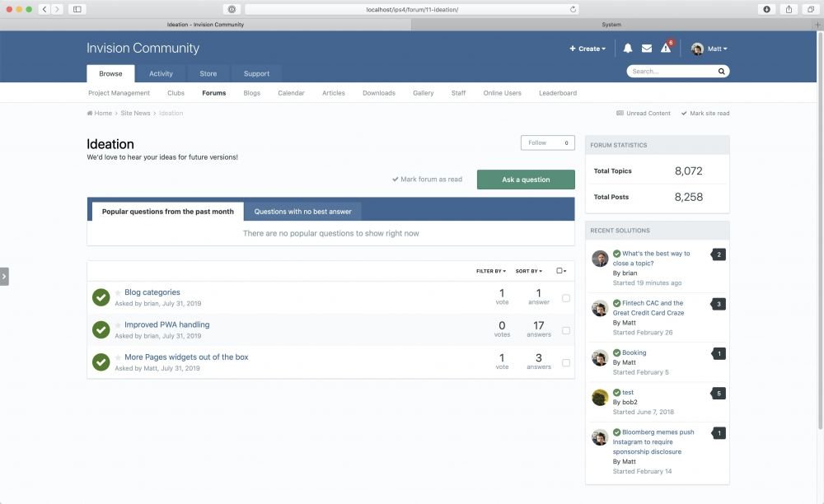Open Calendar in the sub navigation
824x504 pixels.
click(x=291, y=93)
